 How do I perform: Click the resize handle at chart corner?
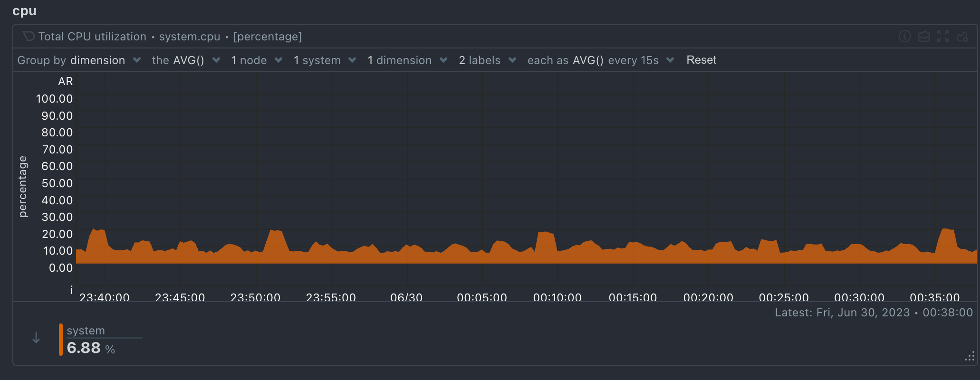[x=970, y=356]
